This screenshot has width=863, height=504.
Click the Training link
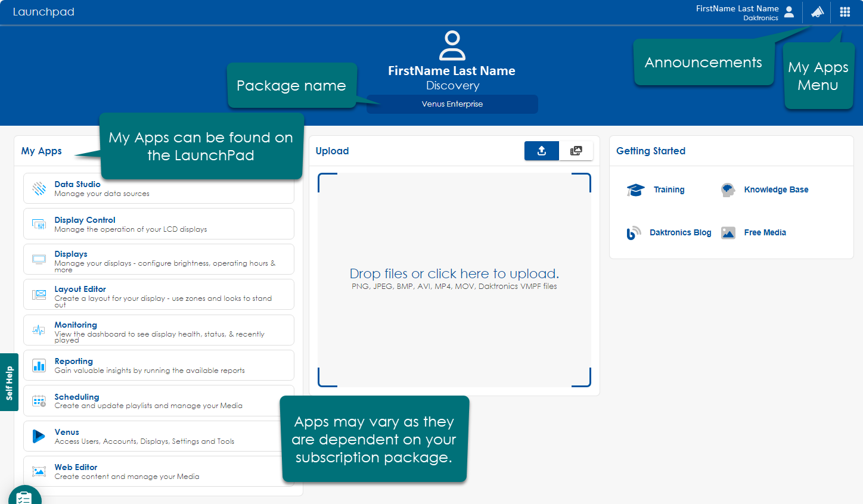coord(669,190)
